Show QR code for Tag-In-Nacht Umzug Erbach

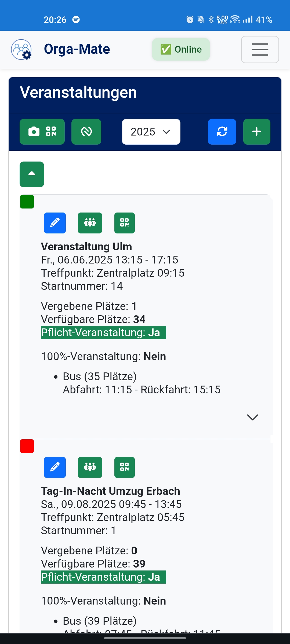pyautogui.click(x=124, y=467)
